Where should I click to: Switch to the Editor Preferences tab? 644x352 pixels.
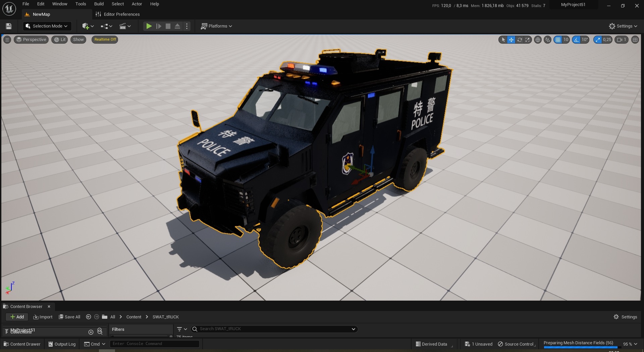pyautogui.click(x=117, y=14)
